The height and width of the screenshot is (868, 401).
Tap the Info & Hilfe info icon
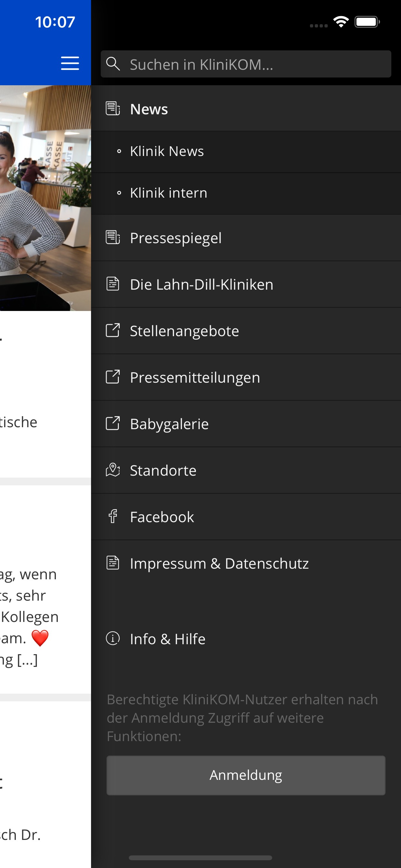pos(113,638)
